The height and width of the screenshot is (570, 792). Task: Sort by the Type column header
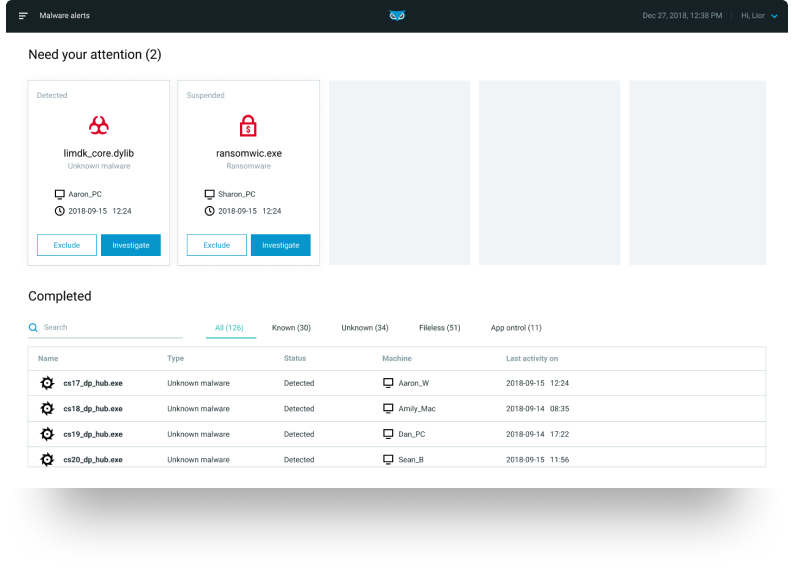click(175, 358)
